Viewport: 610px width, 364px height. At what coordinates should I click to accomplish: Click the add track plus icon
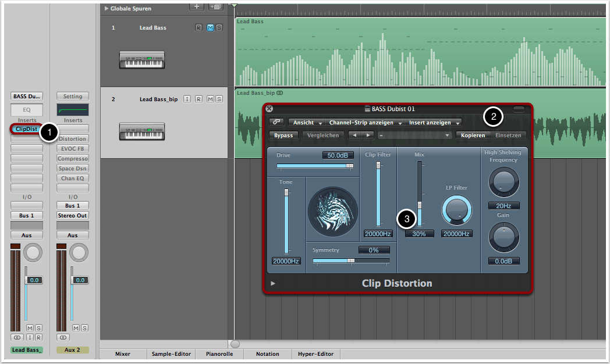[197, 7]
